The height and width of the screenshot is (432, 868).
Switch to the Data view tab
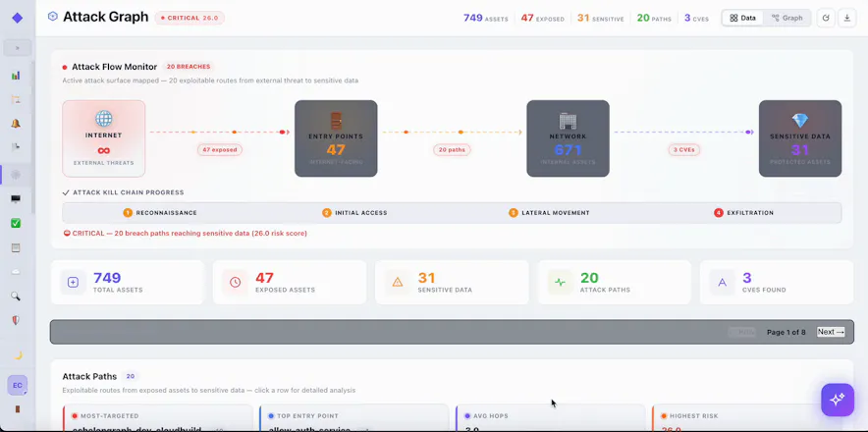click(x=743, y=18)
